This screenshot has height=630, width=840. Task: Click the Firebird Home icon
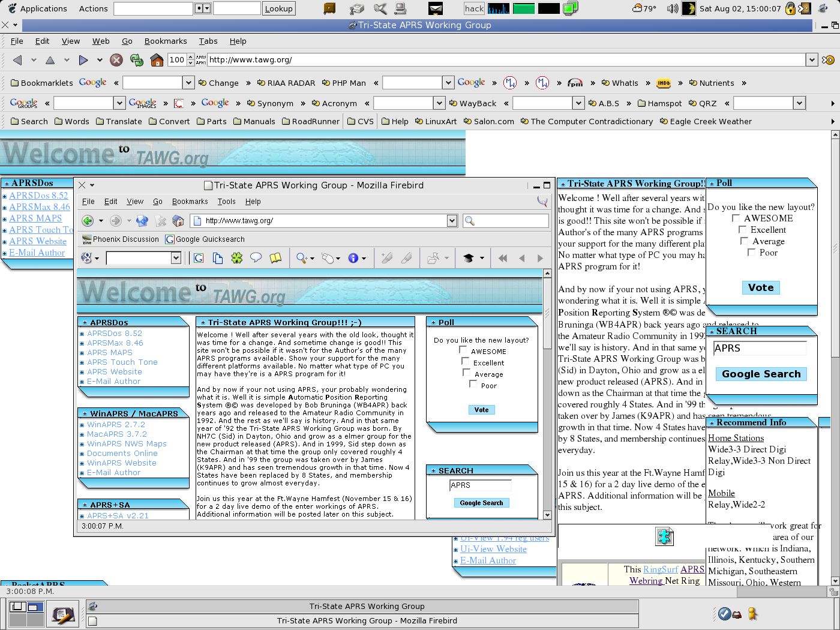[178, 221]
